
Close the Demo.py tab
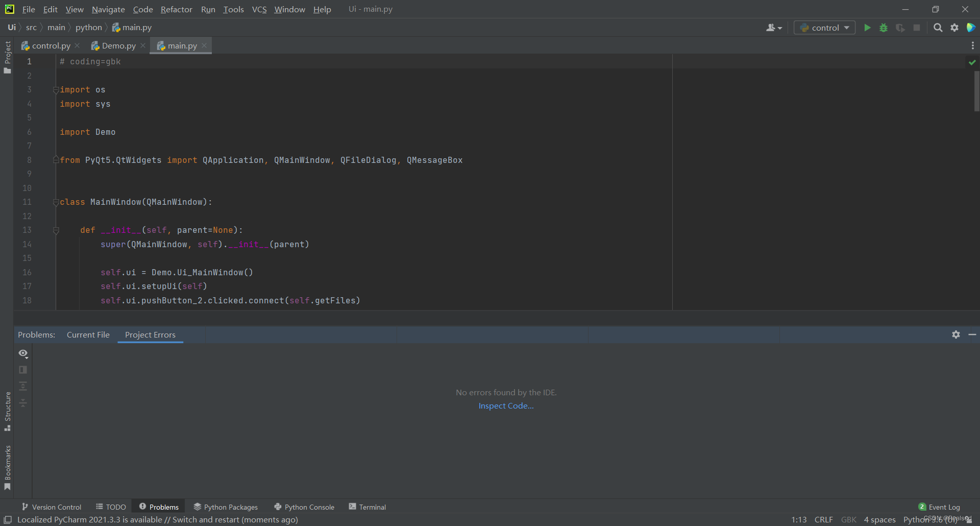pos(143,45)
